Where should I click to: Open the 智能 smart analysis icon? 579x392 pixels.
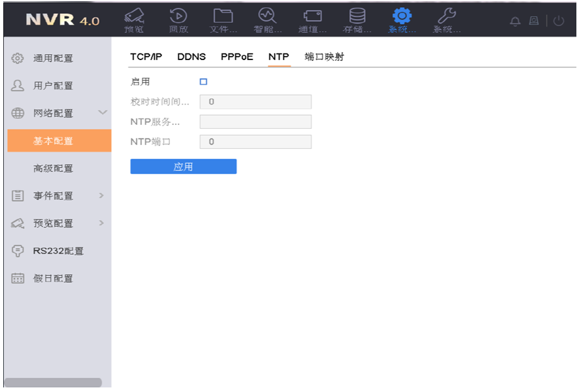point(267,16)
